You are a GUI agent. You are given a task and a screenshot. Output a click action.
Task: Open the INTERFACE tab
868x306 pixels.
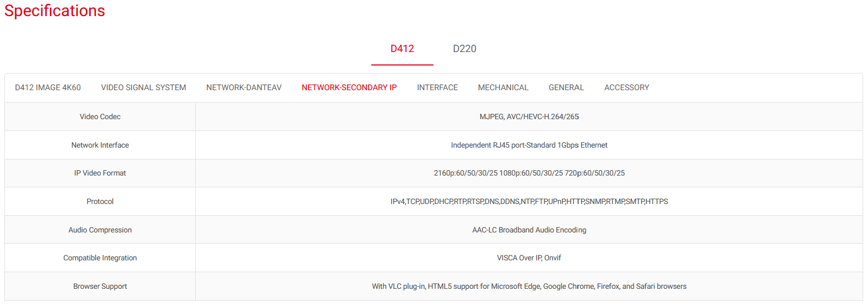(437, 88)
